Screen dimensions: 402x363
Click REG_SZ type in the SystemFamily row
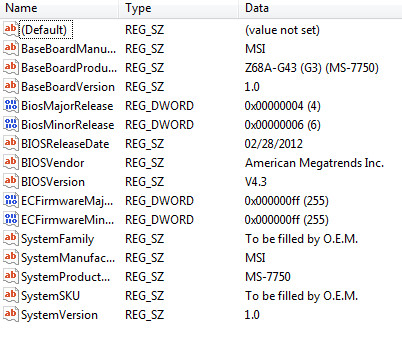(145, 239)
